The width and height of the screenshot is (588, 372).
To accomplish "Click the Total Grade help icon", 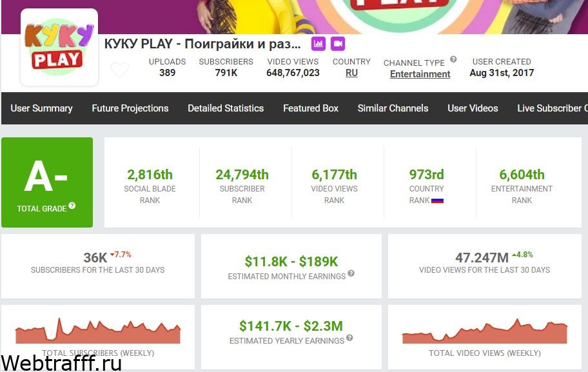I will coord(72,206).
